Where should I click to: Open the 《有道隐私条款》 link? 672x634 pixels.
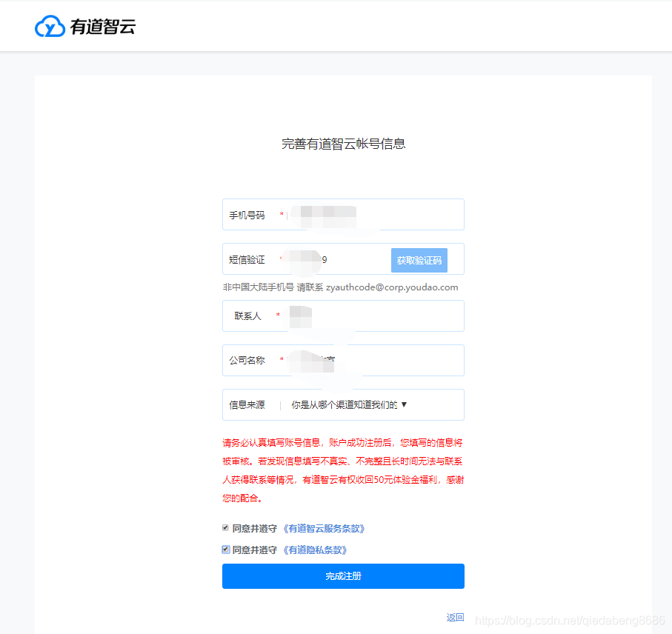point(315,550)
